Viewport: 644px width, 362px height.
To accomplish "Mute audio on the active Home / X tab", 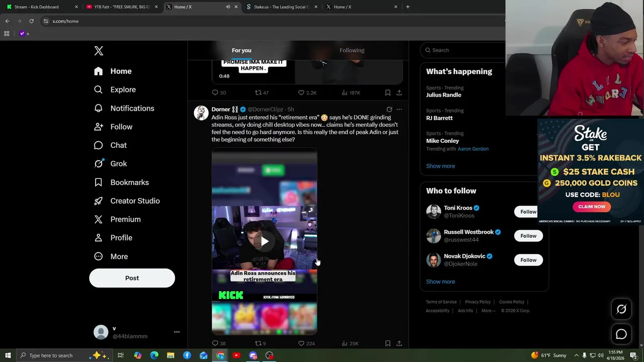I will [x=228, y=7].
